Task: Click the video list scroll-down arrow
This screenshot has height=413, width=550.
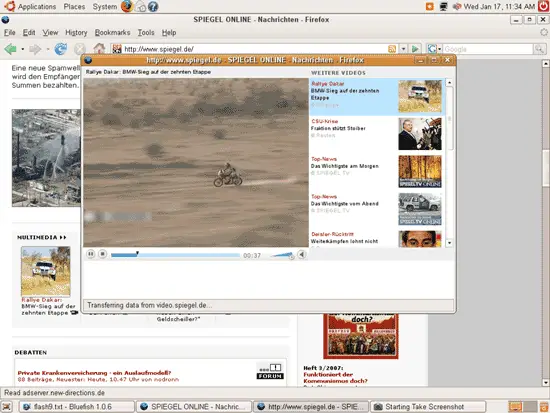Action: pyautogui.click(x=449, y=243)
